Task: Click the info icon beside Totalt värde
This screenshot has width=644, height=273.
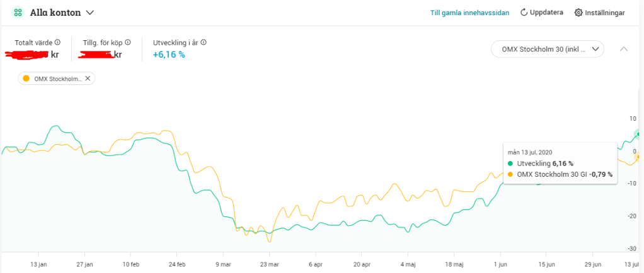Action: click(57, 42)
